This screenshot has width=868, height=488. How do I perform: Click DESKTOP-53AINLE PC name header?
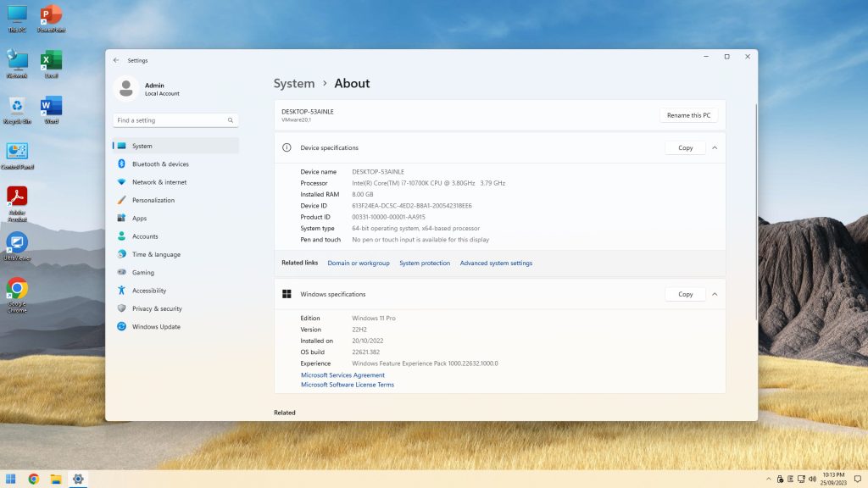[x=307, y=112]
